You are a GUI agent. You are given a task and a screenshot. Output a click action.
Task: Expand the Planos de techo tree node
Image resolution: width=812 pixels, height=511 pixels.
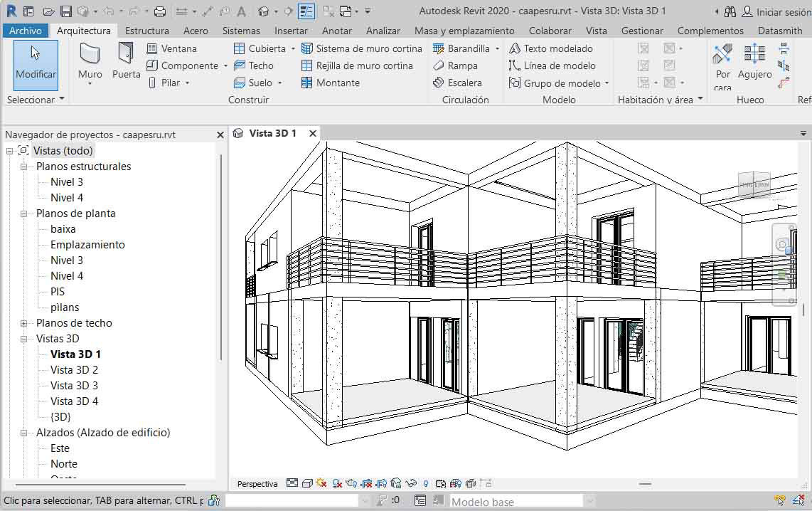coord(23,322)
